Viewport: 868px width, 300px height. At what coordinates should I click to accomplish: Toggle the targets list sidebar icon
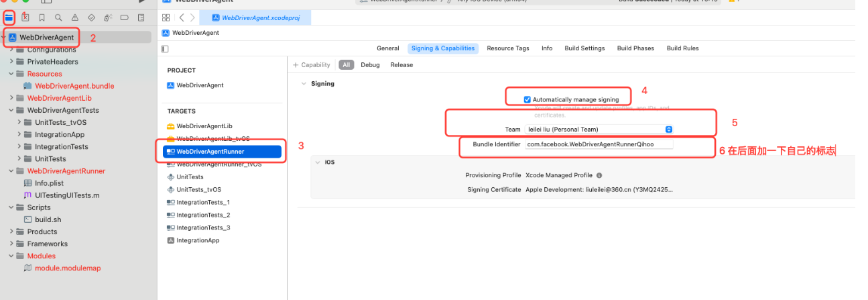click(166, 49)
